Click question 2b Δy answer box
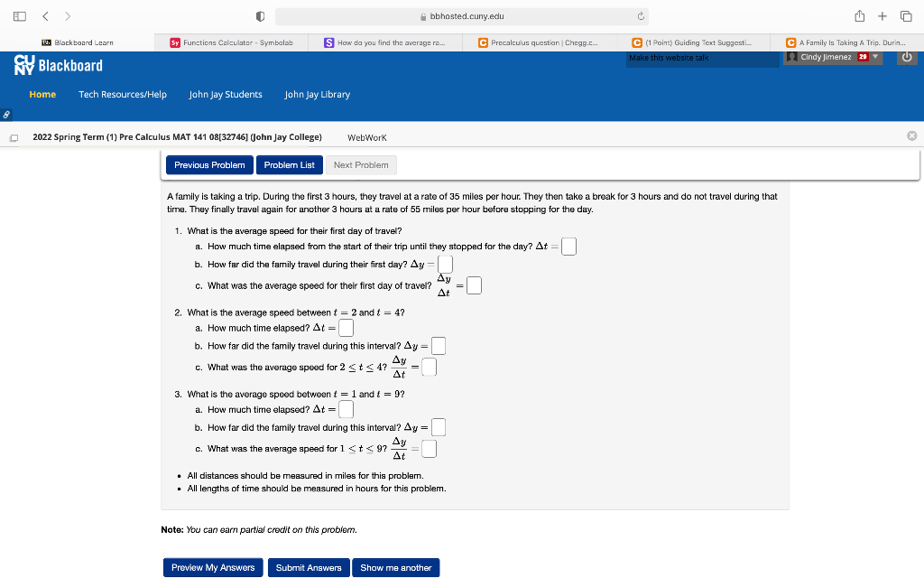Image resolution: width=924 pixels, height=578 pixels. tap(439, 346)
